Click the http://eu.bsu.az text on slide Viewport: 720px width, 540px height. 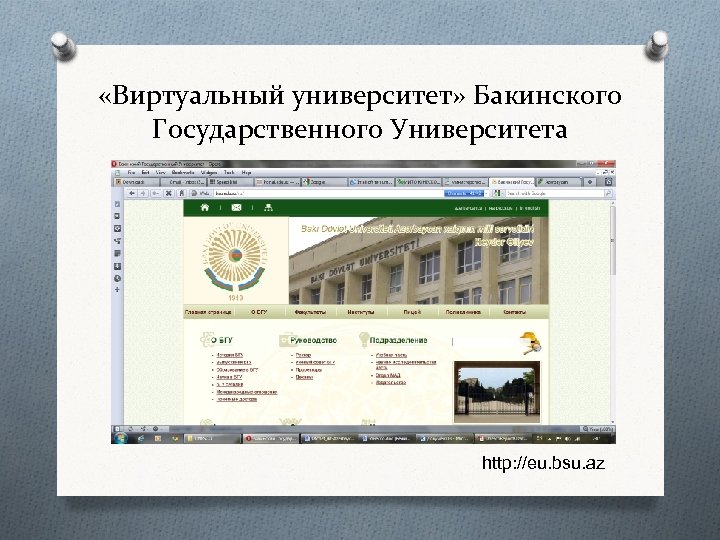(x=543, y=462)
